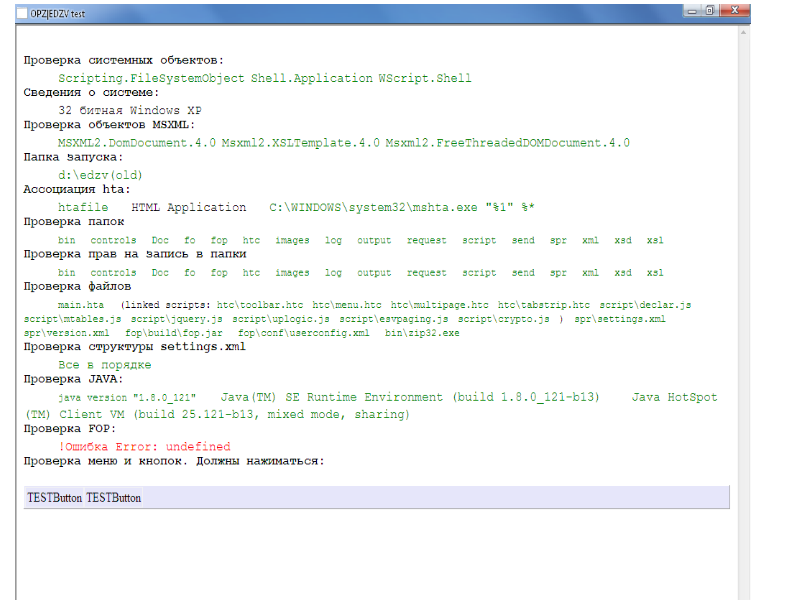
Task: Click 'spr\version.xml' file name
Action: [x=66, y=333]
